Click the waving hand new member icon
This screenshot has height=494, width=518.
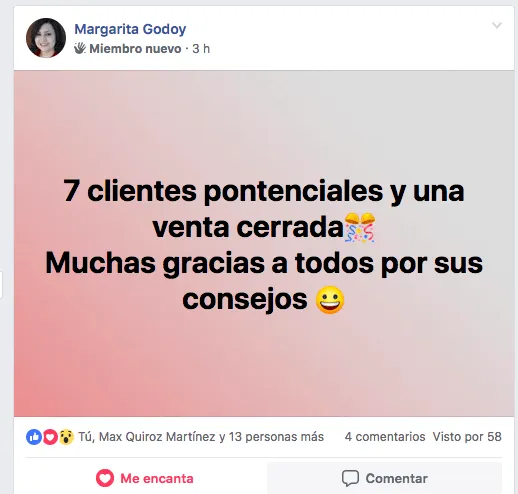pyautogui.click(x=80, y=48)
